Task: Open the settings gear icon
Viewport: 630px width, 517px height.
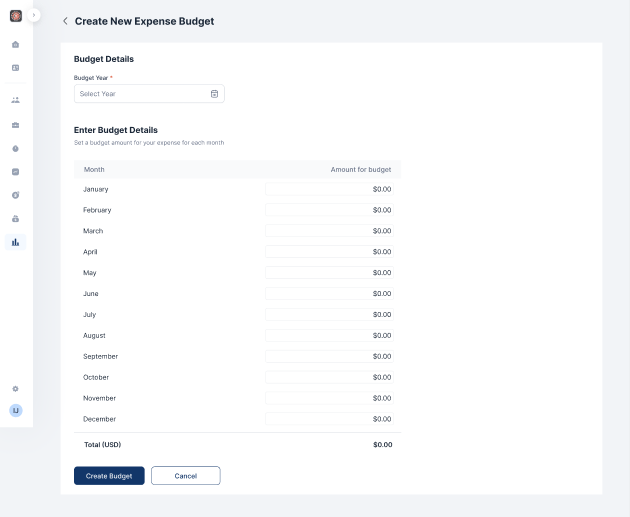Action: (15, 388)
